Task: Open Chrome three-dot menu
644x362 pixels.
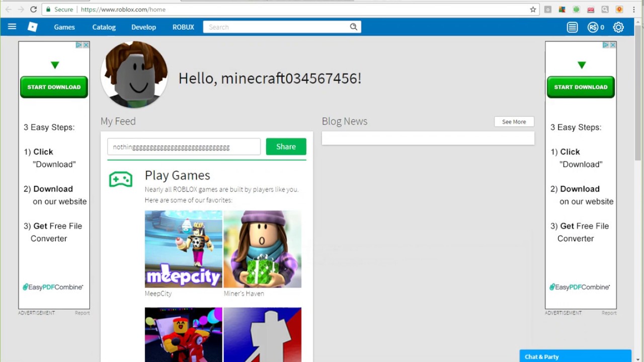Action: point(634,9)
